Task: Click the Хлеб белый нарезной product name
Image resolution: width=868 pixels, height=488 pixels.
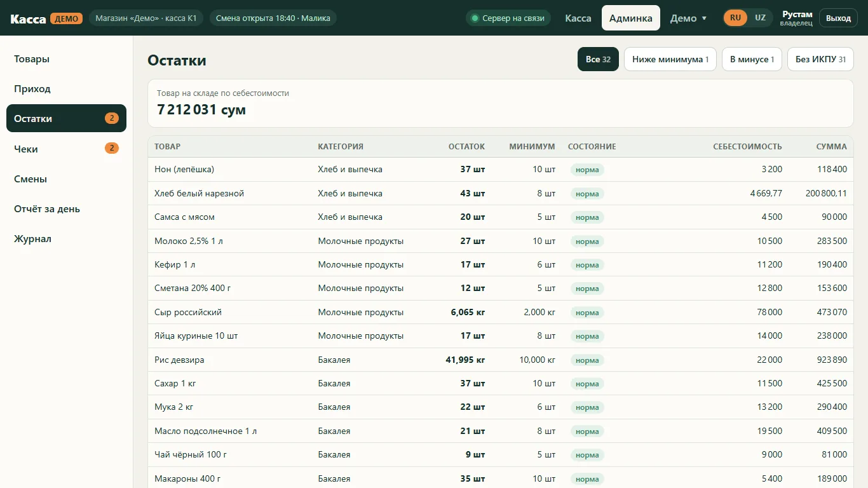Action: click(199, 193)
